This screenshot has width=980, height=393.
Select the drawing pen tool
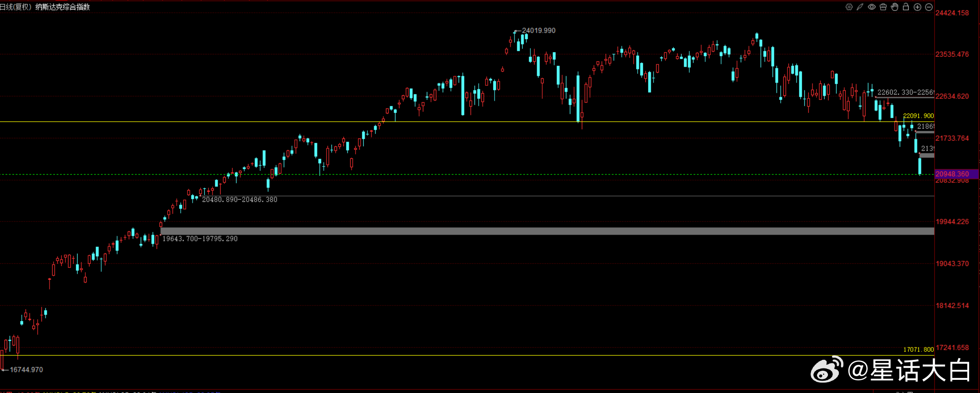point(860,7)
